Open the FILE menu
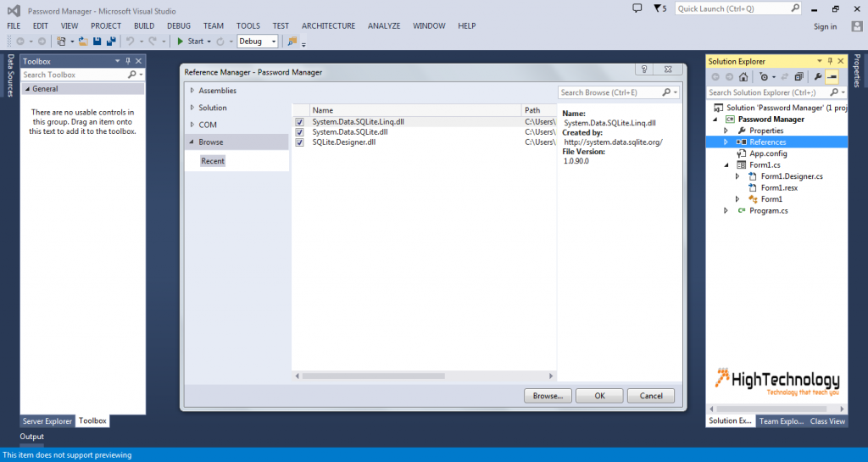The width and height of the screenshot is (868, 462). point(14,26)
